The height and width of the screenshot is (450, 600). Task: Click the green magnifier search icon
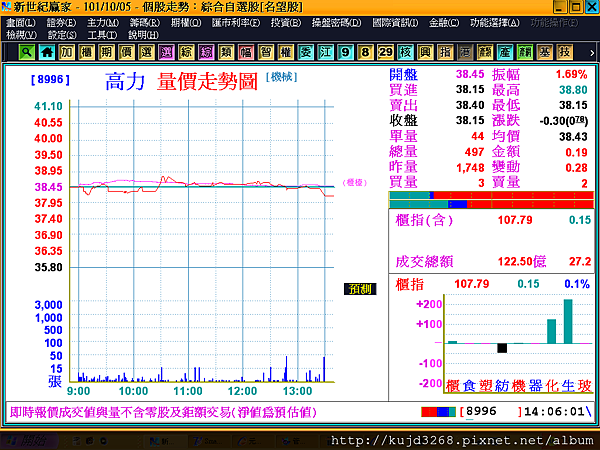pyautogui.click(x=27, y=52)
